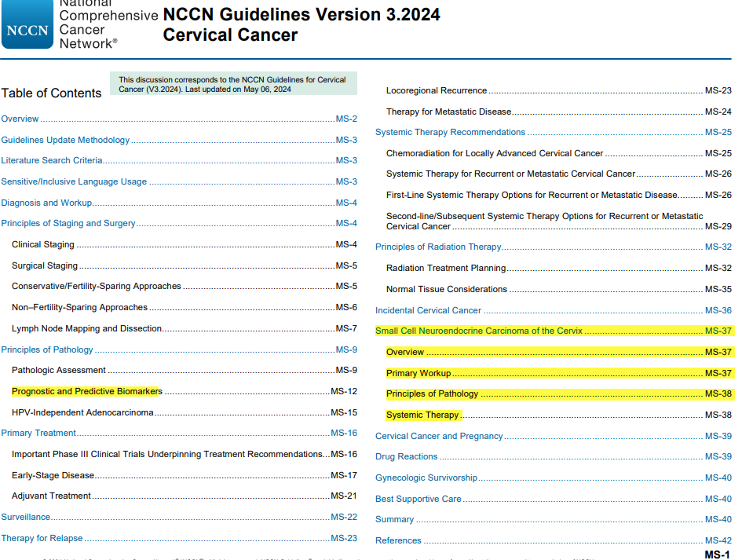This screenshot has width=742, height=560.
Task: Open Diagnosis and Workup section
Action: pos(179,203)
